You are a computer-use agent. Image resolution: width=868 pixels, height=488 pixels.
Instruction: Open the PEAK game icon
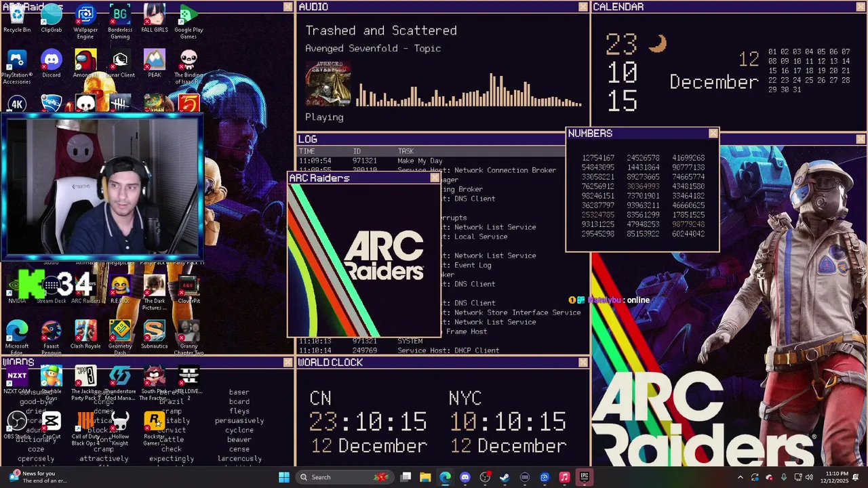point(155,64)
